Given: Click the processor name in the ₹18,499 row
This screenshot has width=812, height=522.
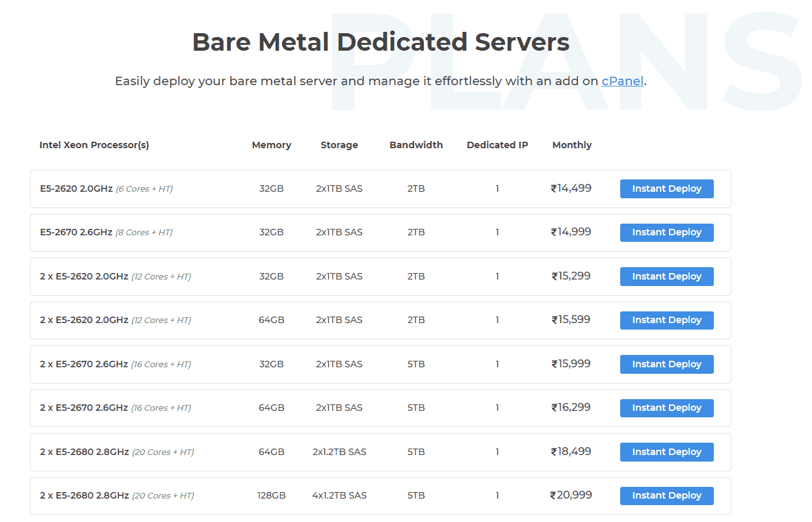Looking at the screenshot, I should click(x=85, y=452).
